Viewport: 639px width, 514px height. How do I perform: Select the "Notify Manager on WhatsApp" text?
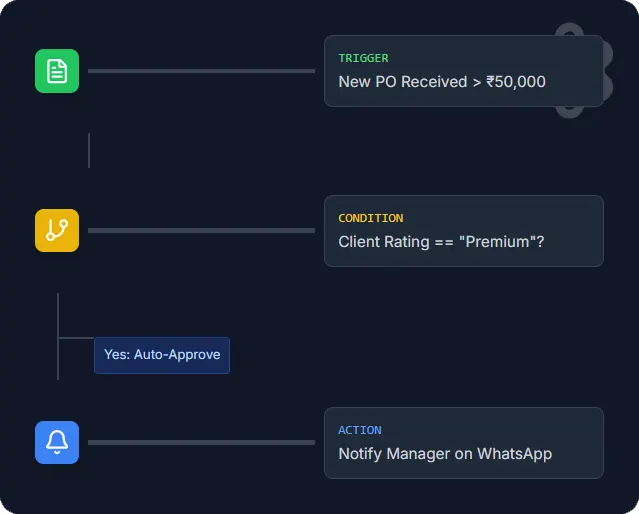(445, 454)
